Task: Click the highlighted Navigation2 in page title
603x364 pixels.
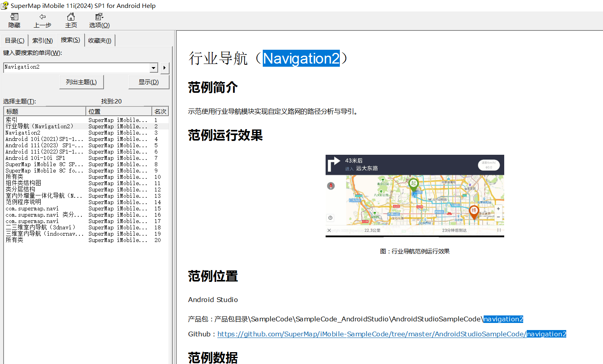Action: [301, 58]
